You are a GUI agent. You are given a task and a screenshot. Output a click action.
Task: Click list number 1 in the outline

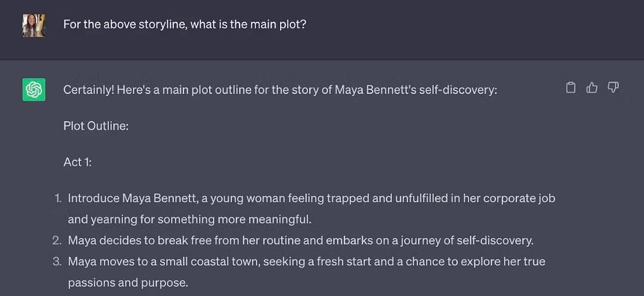click(x=57, y=198)
